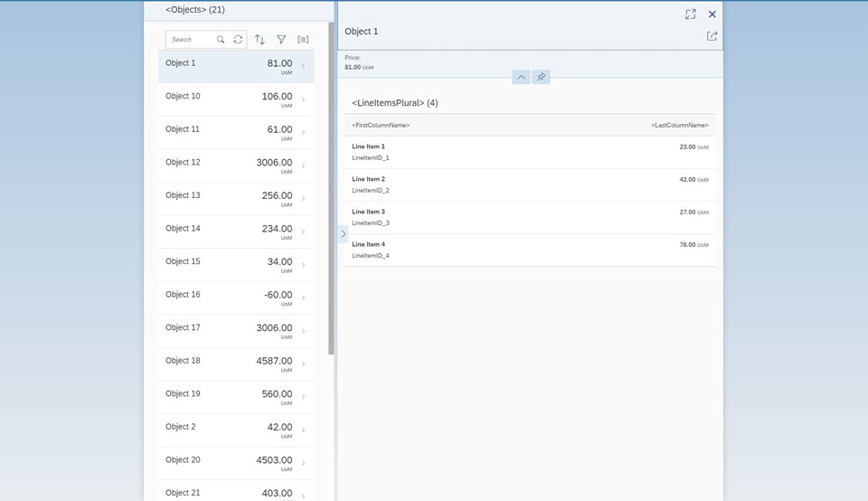Pin the Object 1 header

click(541, 77)
